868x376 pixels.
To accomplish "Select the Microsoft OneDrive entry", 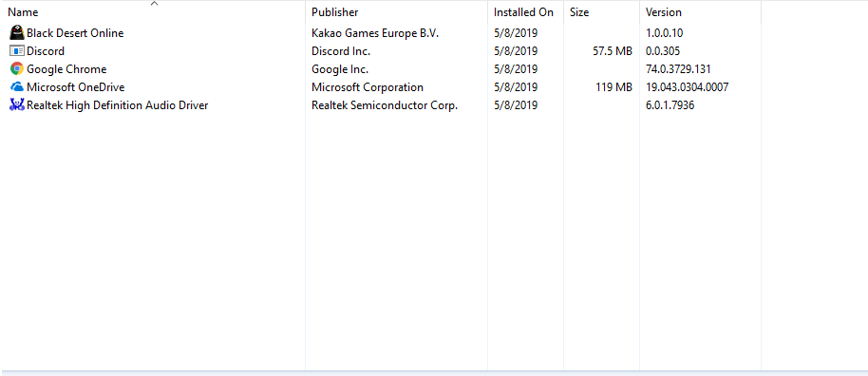I will 76,87.
